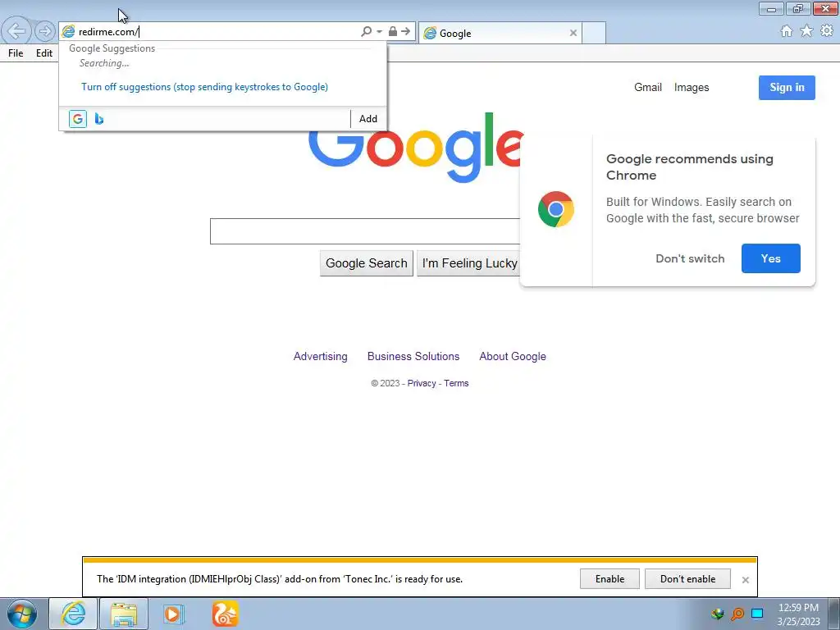
Task: Open the Edit menu
Action: click(44, 53)
